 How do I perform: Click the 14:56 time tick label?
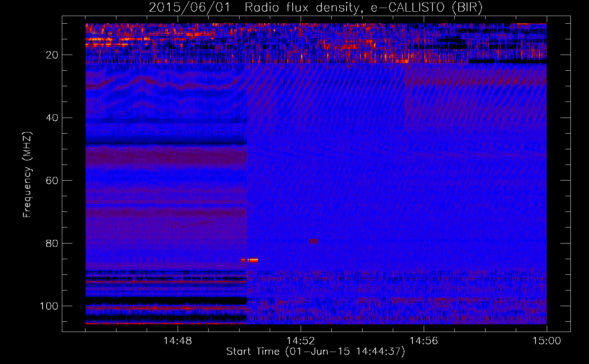424,341
